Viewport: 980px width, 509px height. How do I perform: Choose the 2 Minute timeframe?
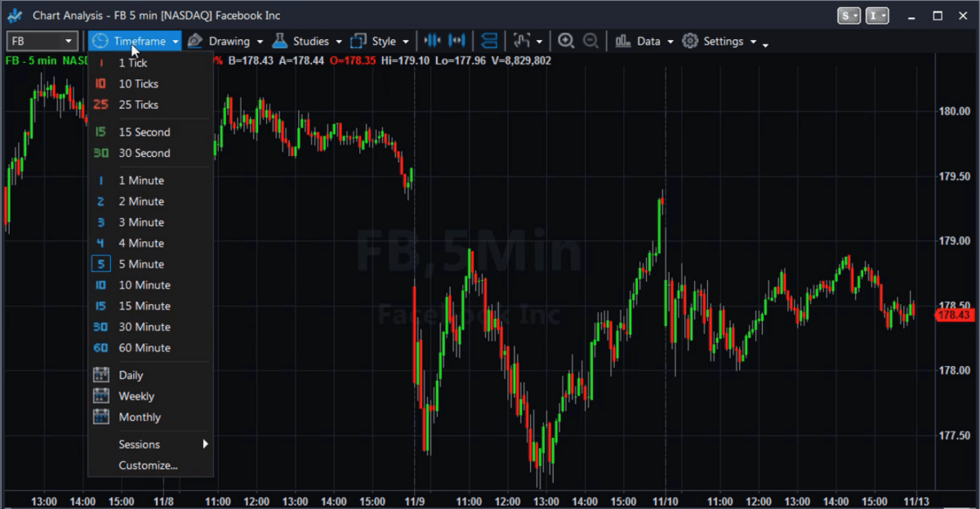coord(150,201)
